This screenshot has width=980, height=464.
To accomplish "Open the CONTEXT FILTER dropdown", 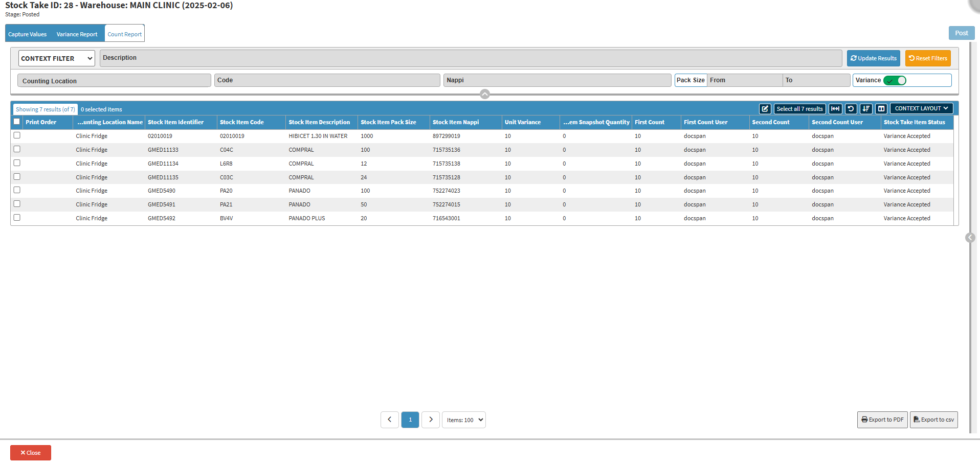I will 56,58.
